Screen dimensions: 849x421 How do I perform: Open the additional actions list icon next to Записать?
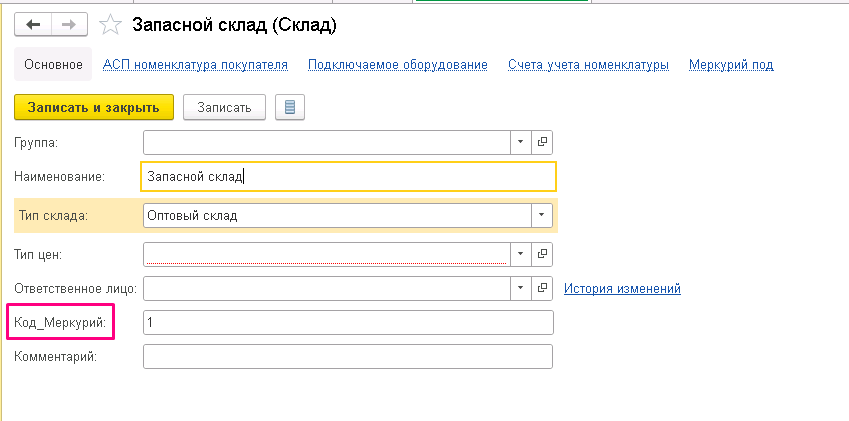(290, 107)
